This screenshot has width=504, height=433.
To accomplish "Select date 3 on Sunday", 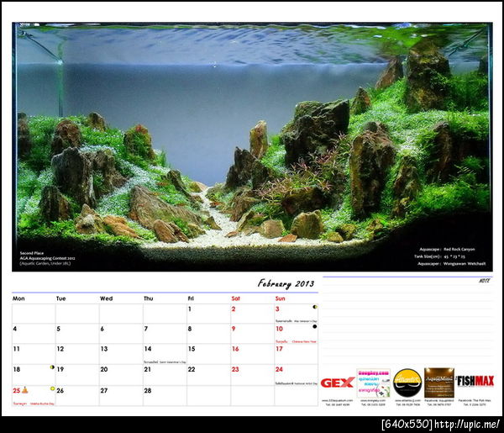I will (277, 309).
